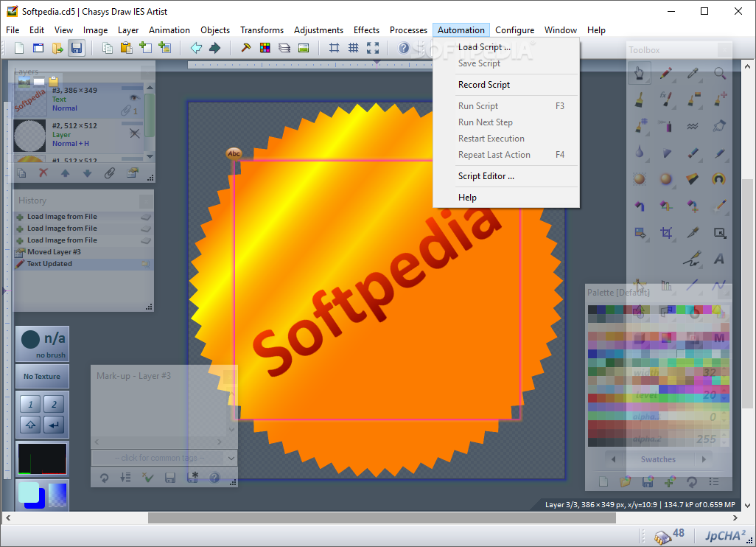Click the green checkmark validate icon in Mark-up panel
The height and width of the screenshot is (547, 756).
[148, 478]
